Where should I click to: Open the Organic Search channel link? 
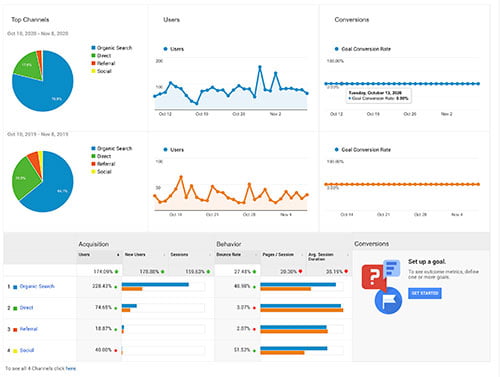coord(37,286)
